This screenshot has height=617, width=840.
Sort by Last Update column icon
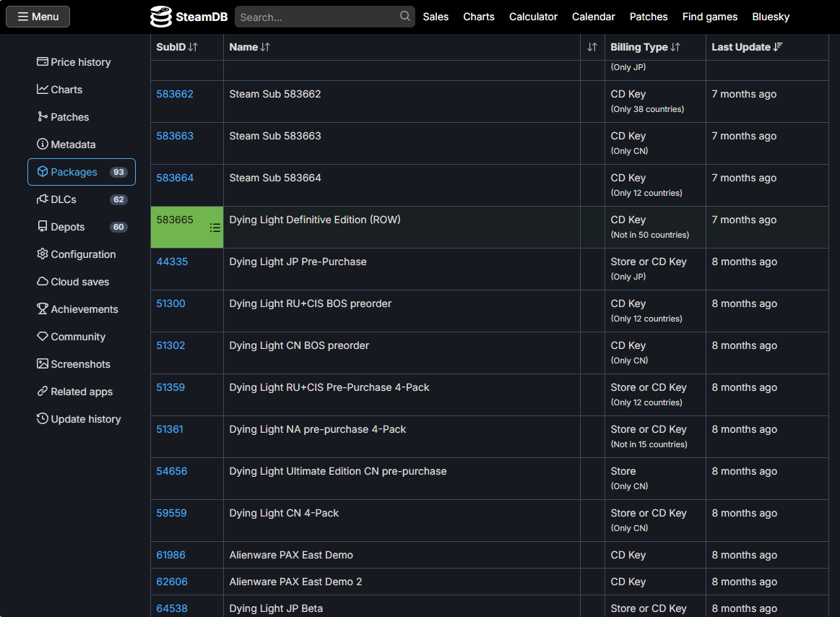click(x=777, y=47)
